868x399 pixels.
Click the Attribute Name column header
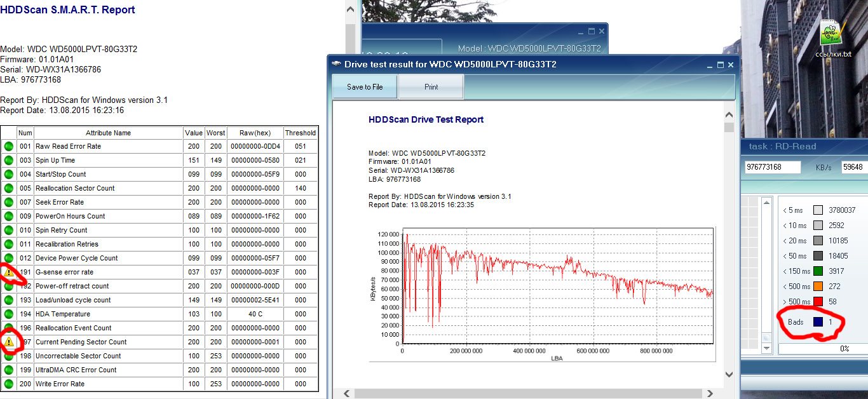tap(108, 133)
